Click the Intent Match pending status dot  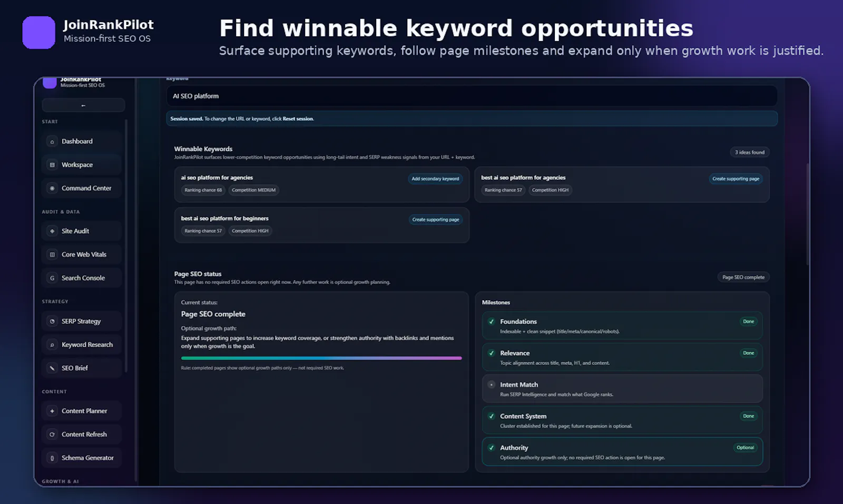click(492, 385)
